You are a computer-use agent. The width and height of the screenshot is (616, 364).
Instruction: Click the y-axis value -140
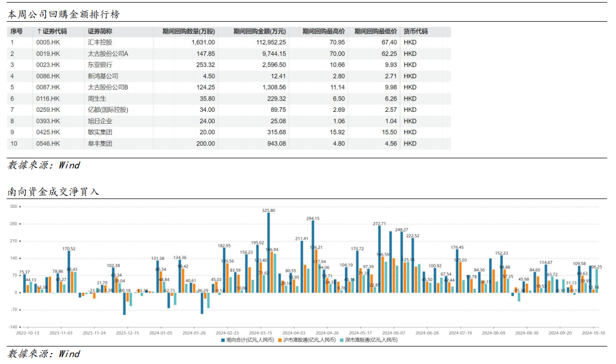[x=13, y=327]
